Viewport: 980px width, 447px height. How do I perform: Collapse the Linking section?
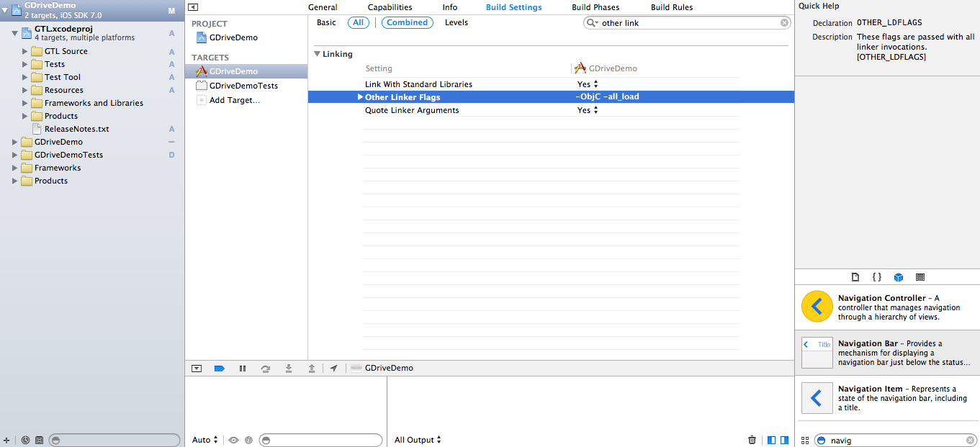(318, 54)
